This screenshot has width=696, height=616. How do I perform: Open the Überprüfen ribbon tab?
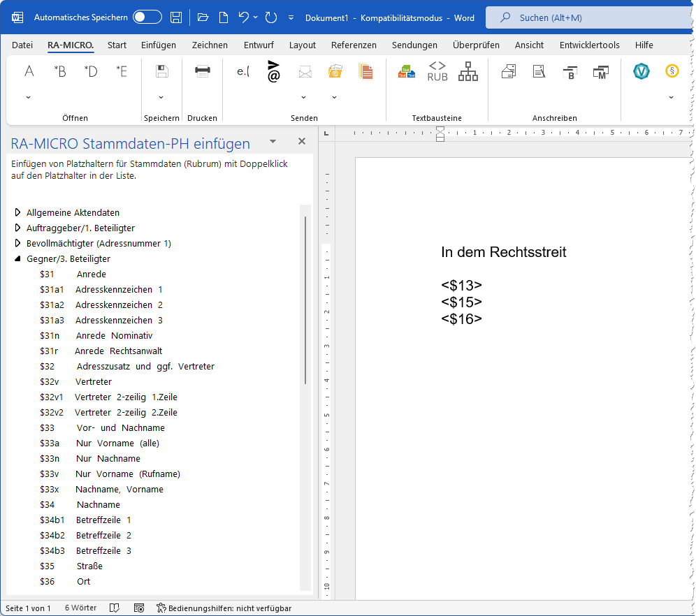tap(476, 45)
